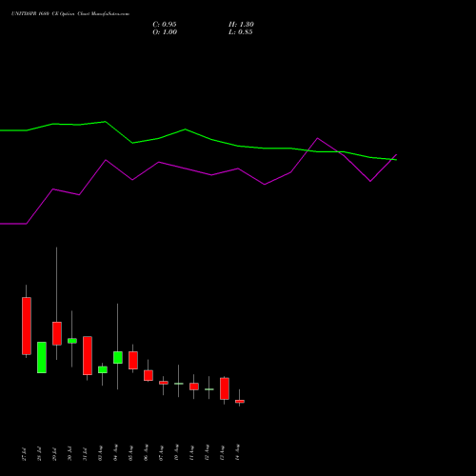Select the red candle for 06 Aug

point(149,375)
